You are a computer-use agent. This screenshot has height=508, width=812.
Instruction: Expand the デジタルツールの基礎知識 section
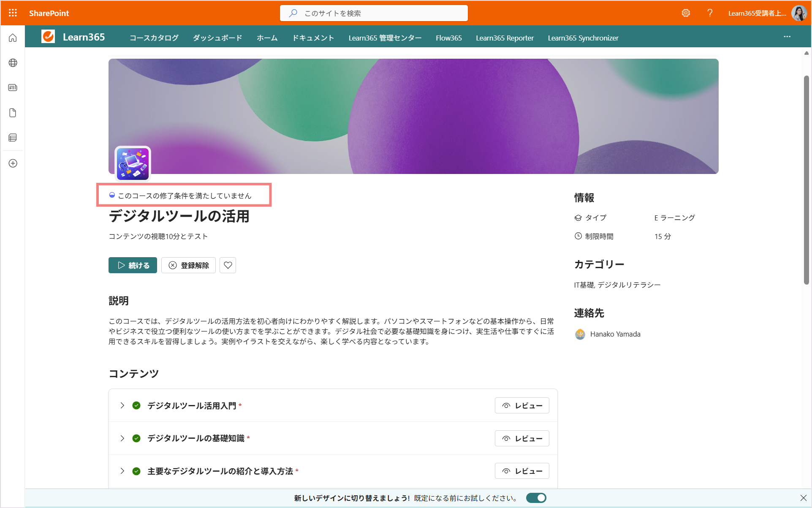[x=122, y=438]
